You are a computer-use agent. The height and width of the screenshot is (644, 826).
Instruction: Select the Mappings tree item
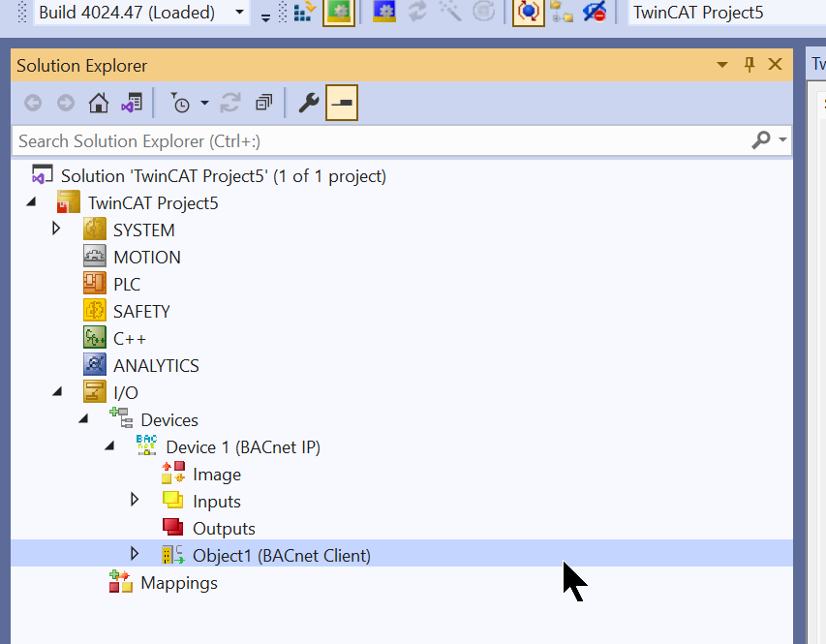pos(179,583)
